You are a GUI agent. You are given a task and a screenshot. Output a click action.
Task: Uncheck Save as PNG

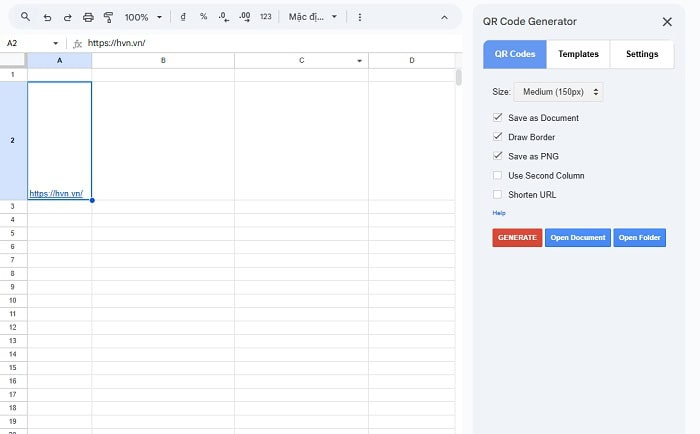pyautogui.click(x=497, y=156)
